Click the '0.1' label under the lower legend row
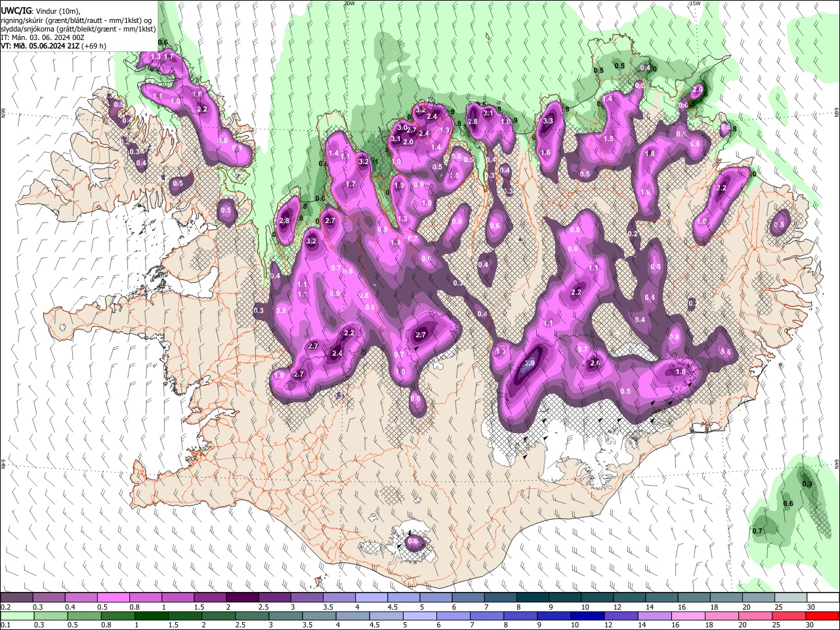 (x=6, y=625)
